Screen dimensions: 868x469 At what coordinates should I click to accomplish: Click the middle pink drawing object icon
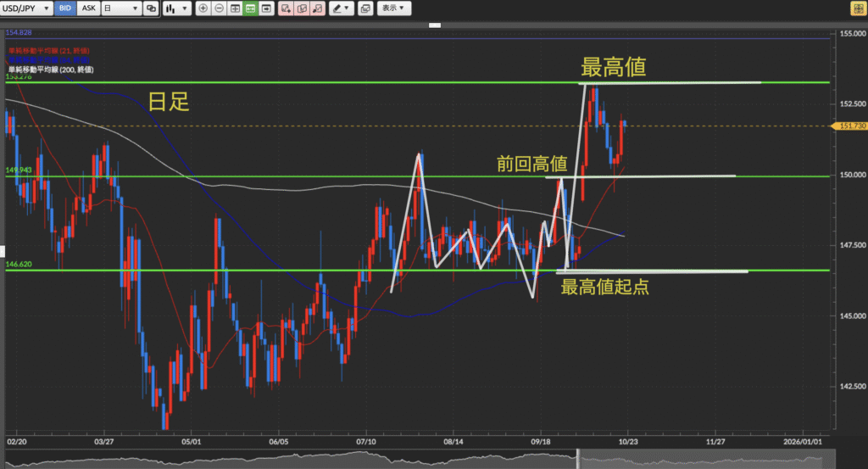pos(301,8)
